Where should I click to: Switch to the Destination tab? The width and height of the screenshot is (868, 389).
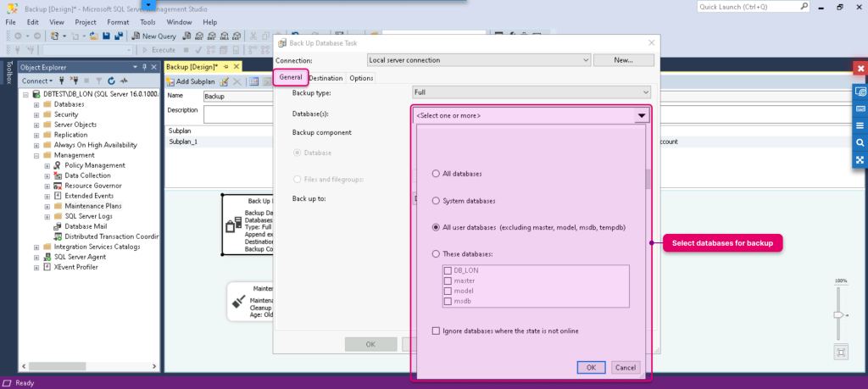[326, 78]
